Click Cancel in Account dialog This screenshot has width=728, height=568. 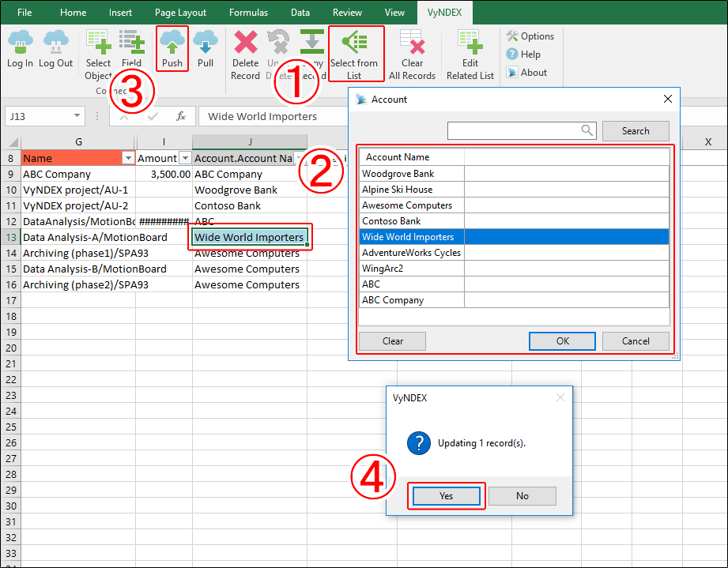pos(636,341)
